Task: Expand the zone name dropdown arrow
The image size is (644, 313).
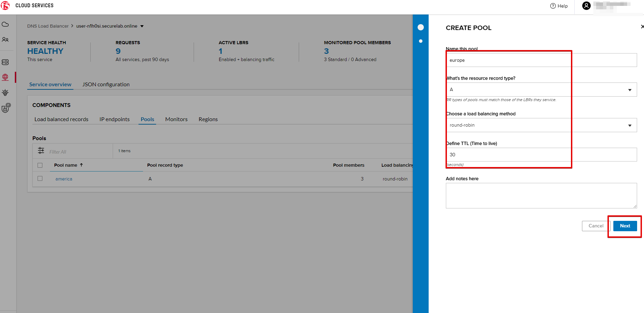Action: pos(142,26)
